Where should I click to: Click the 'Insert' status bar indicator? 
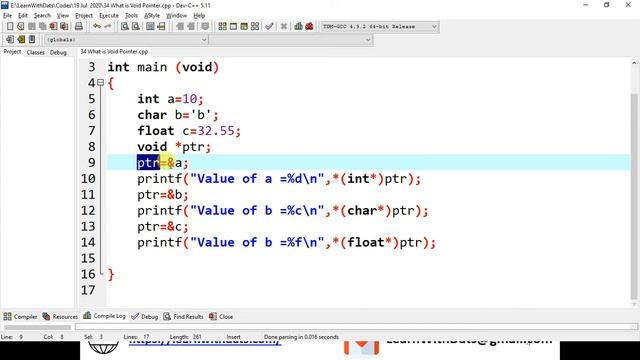233,337
